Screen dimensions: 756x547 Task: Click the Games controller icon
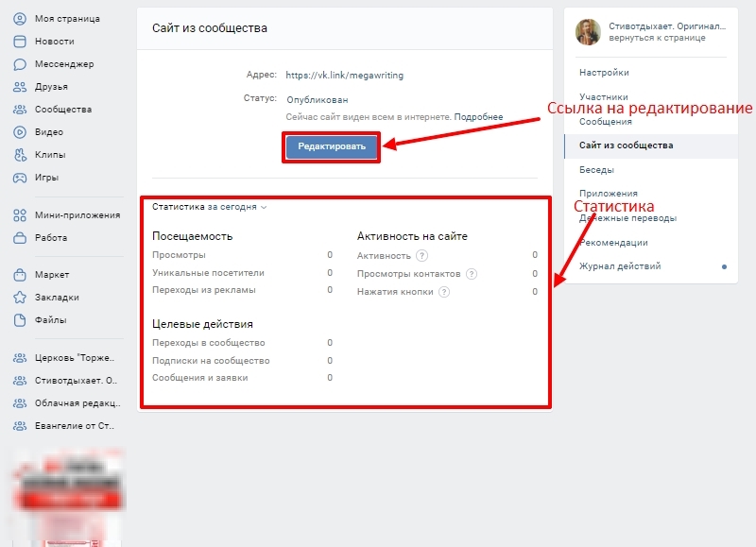coord(19,178)
